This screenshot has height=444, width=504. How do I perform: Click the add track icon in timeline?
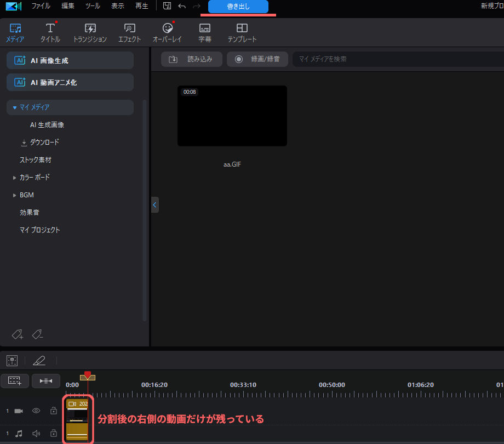tap(14, 380)
